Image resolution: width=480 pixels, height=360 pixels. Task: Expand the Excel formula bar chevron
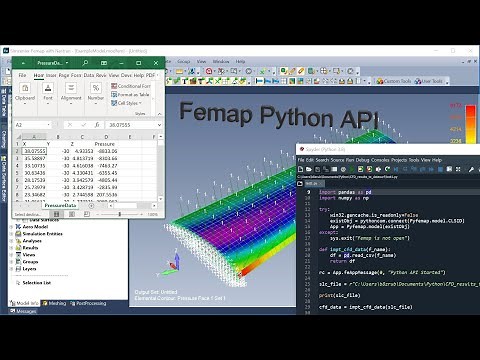159,125
